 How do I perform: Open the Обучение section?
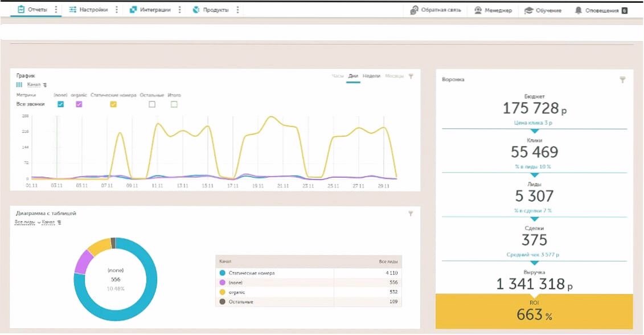pyautogui.click(x=543, y=10)
